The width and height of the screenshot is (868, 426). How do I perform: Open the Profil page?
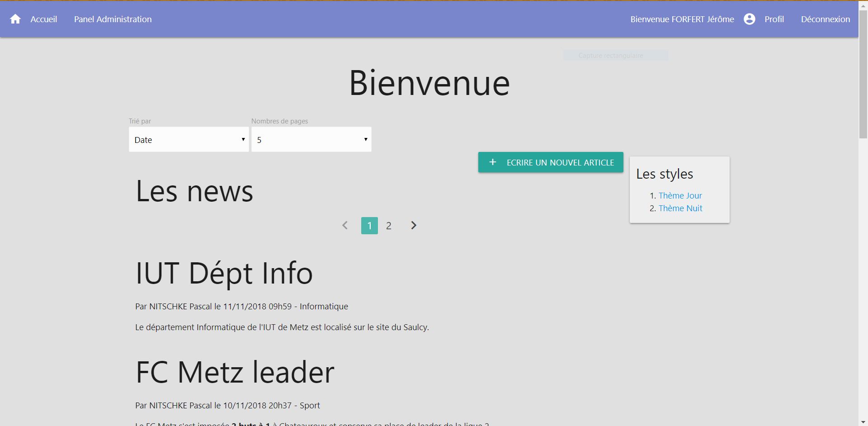coord(774,19)
